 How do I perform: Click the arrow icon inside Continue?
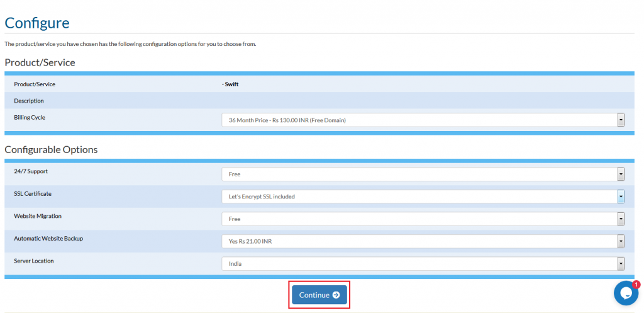click(336, 295)
